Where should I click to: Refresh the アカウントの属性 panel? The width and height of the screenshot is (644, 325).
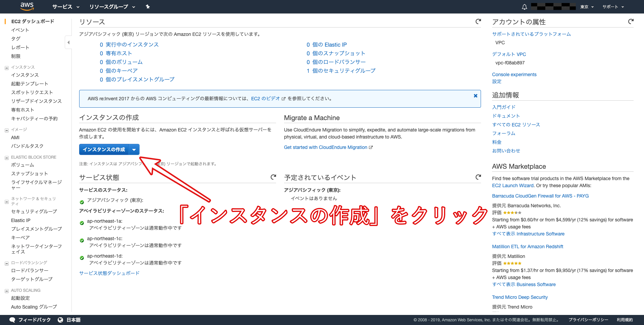pyautogui.click(x=631, y=21)
